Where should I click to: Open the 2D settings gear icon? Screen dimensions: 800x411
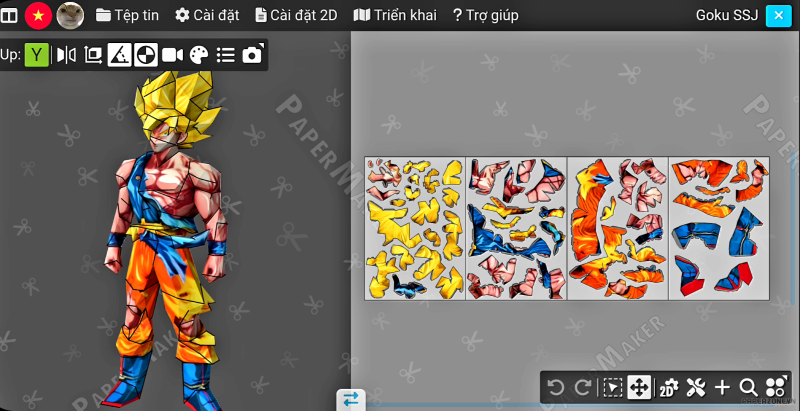tap(668, 387)
